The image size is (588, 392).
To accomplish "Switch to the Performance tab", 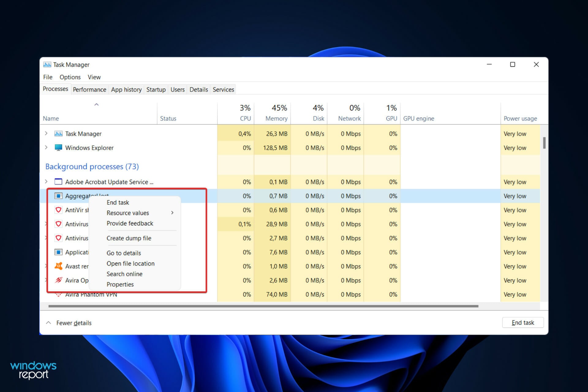I will (x=89, y=89).
